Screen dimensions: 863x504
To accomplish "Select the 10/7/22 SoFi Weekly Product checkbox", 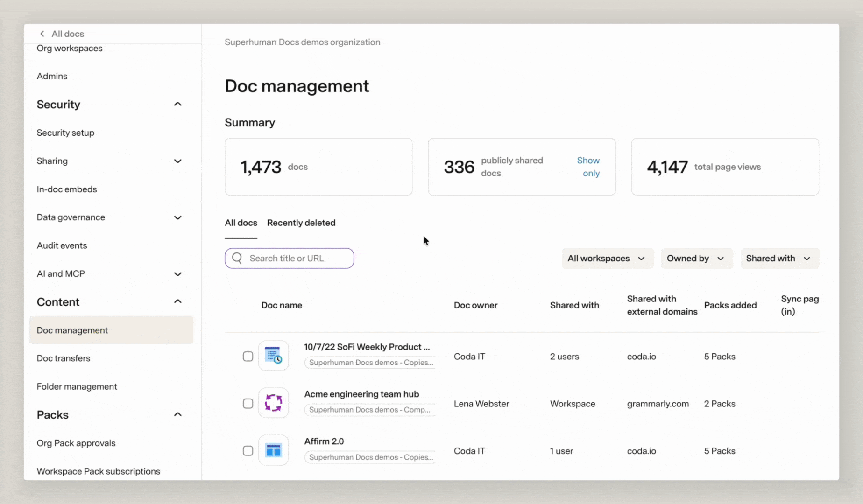I will pos(248,357).
